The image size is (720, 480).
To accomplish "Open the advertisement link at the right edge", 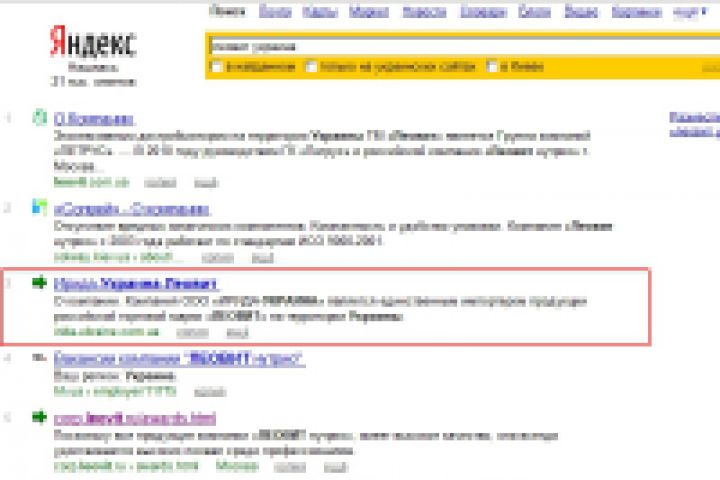I will (694, 124).
